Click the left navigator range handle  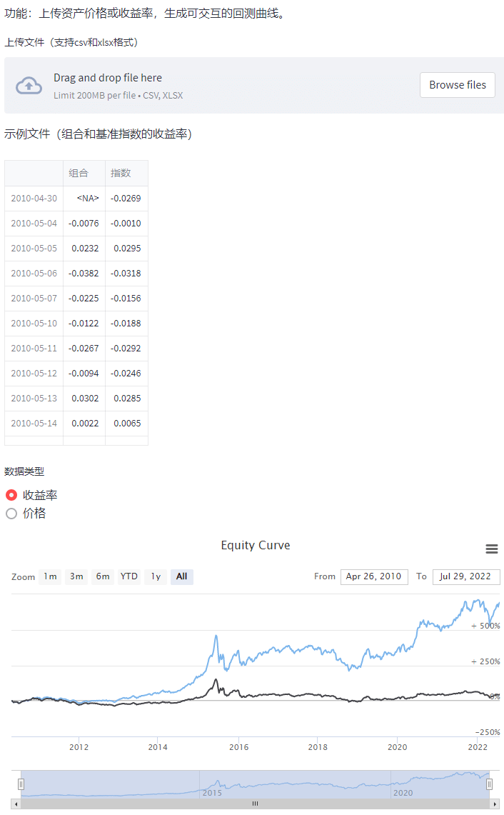21,784
